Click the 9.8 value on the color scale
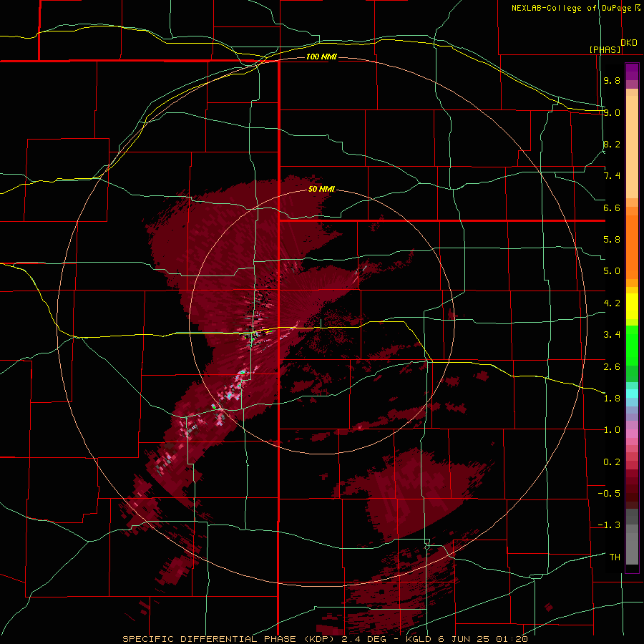This screenshot has width=644, height=644. click(x=612, y=80)
